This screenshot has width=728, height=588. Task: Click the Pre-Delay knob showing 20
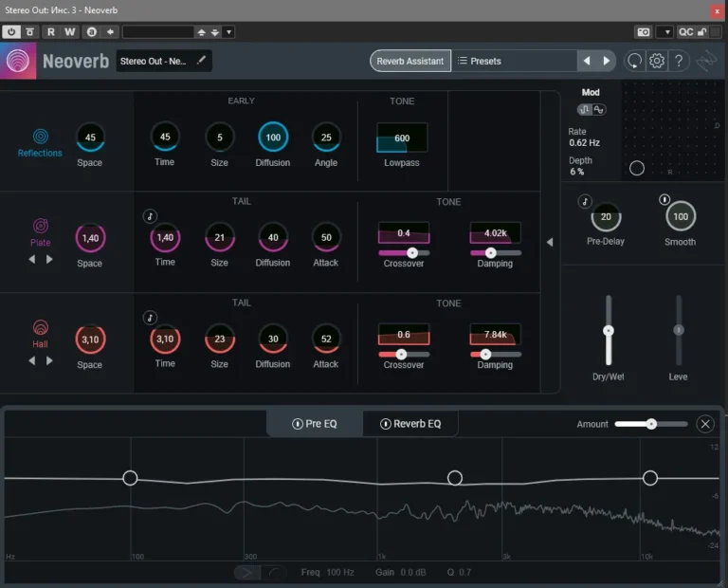point(606,217)
